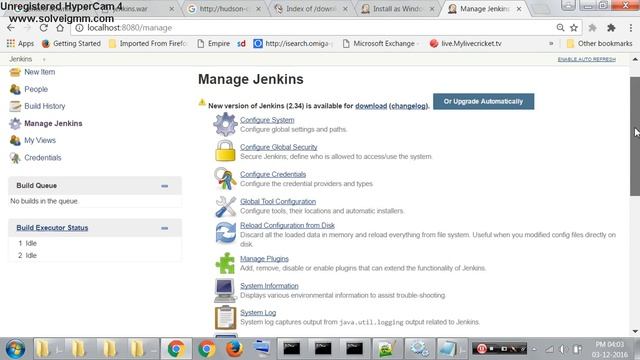This screenshot has height=360, width=640.
Task: Open the download link for new Jenkins
Action: tap(371, 106)
